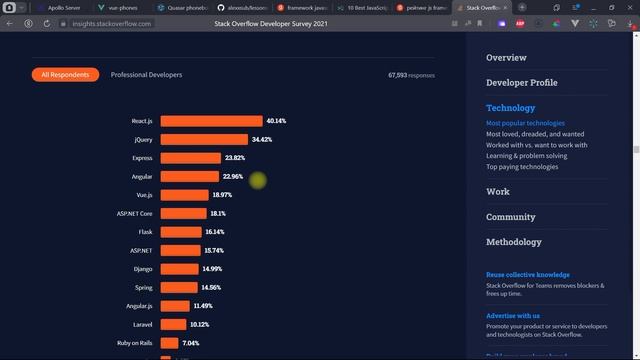Open the teal snowflake-shaped extension icon
The height and width of the screenshot is (360, 640).
point(593,24)
